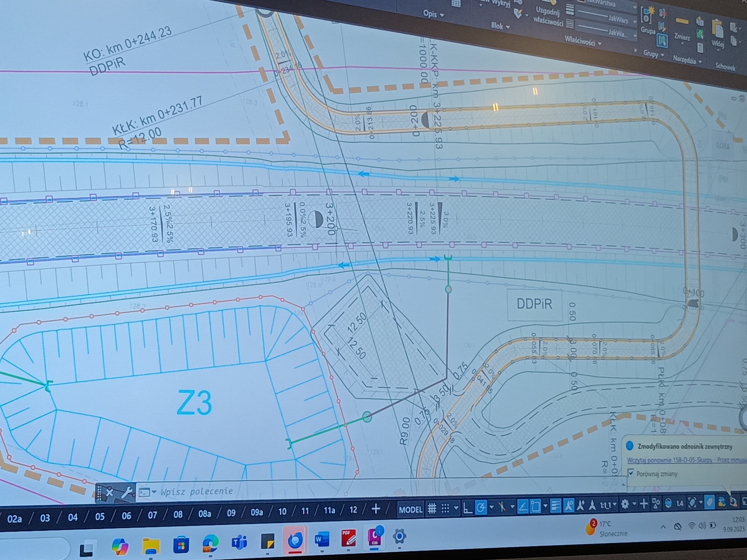Toggle ortho mode icon in status bar

468,508
